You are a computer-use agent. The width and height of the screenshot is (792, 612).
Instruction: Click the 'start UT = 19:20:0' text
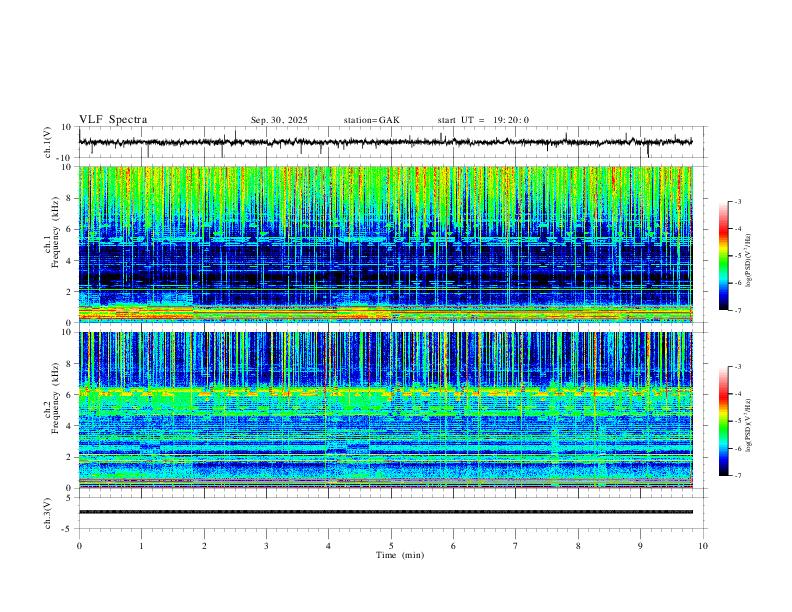point(483,120)
